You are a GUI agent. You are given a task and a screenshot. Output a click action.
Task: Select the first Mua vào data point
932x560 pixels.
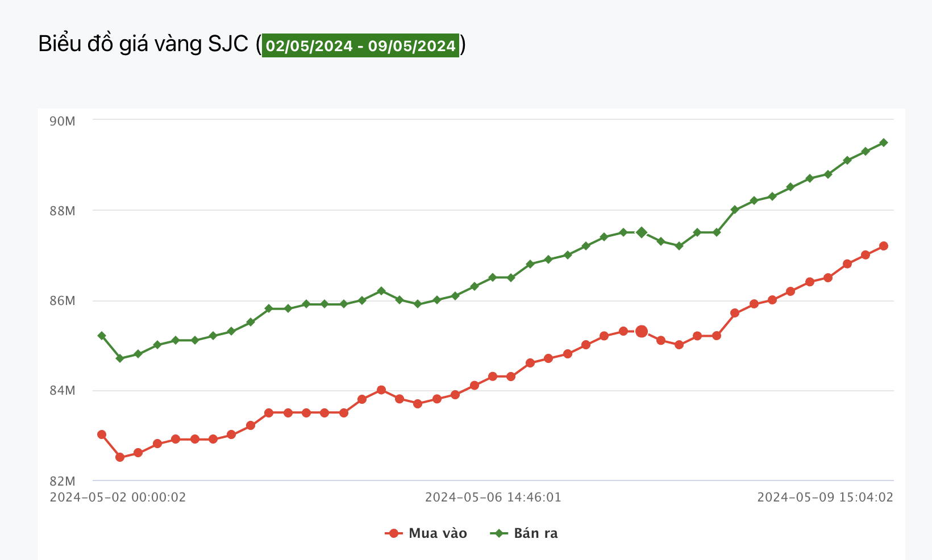coord(102,434)
